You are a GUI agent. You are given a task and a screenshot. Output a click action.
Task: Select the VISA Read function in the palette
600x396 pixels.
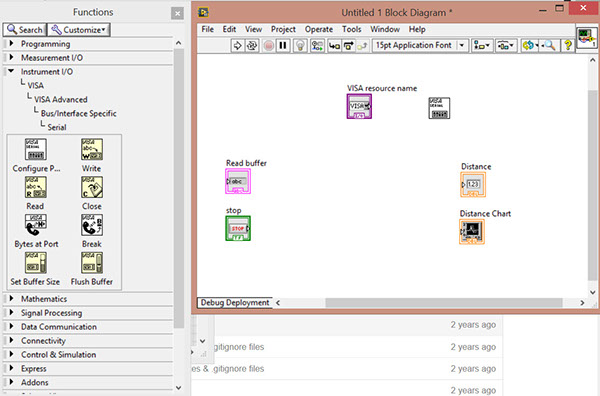[x=36, y=187]
